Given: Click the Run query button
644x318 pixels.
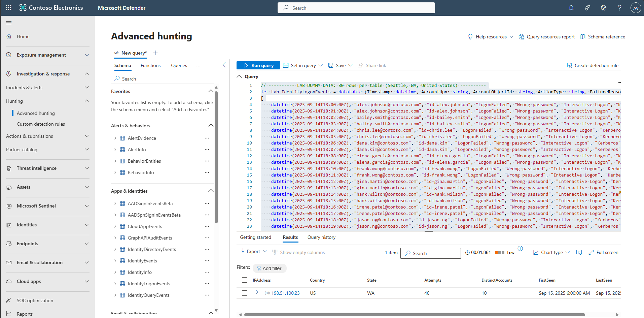Looking at the screenshot, I should pos(258,65).
